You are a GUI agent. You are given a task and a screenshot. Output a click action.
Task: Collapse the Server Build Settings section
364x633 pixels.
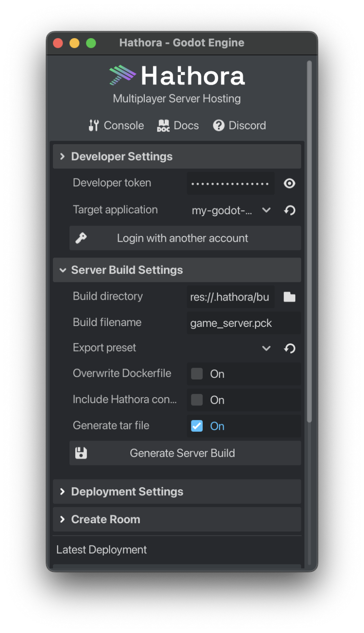pyautogui.click(x=177, y=270)
